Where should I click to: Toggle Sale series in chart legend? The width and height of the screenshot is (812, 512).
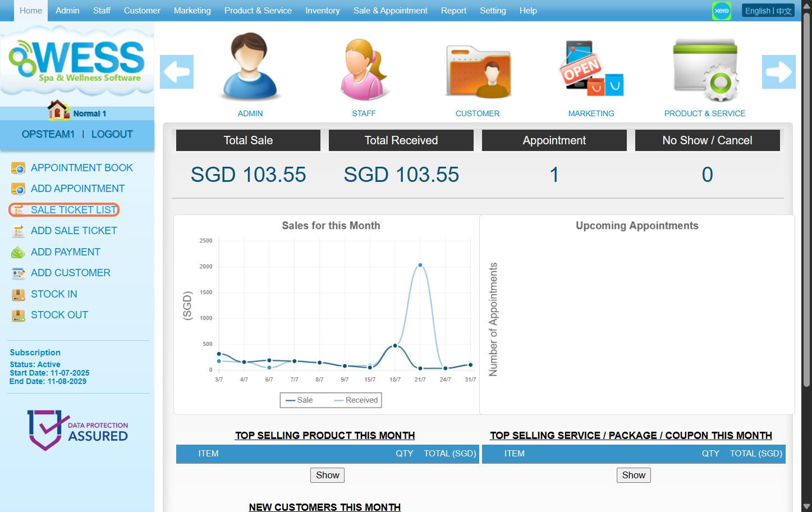point(300,400)
